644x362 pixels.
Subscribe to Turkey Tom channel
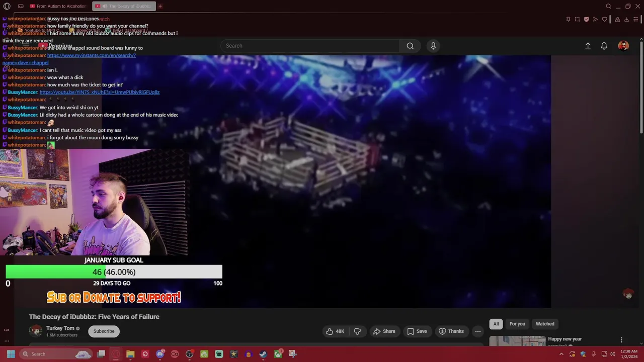(x=104, y=331)
